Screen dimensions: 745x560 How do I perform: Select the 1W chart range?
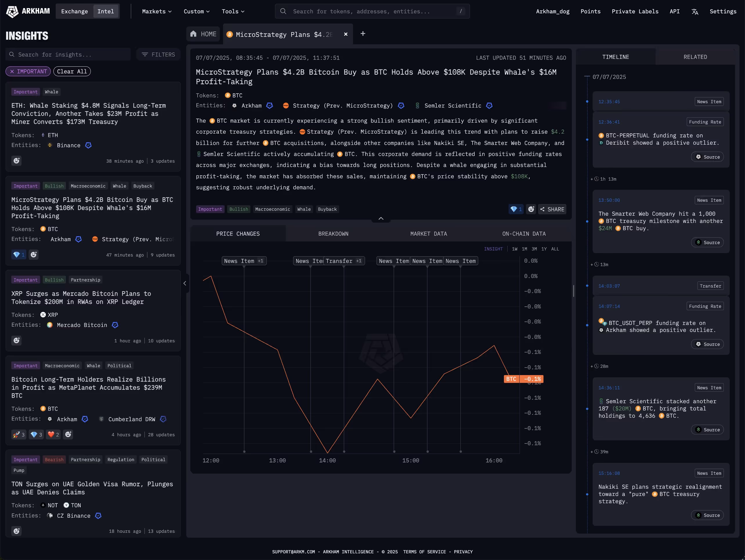[x=514, y=249]
